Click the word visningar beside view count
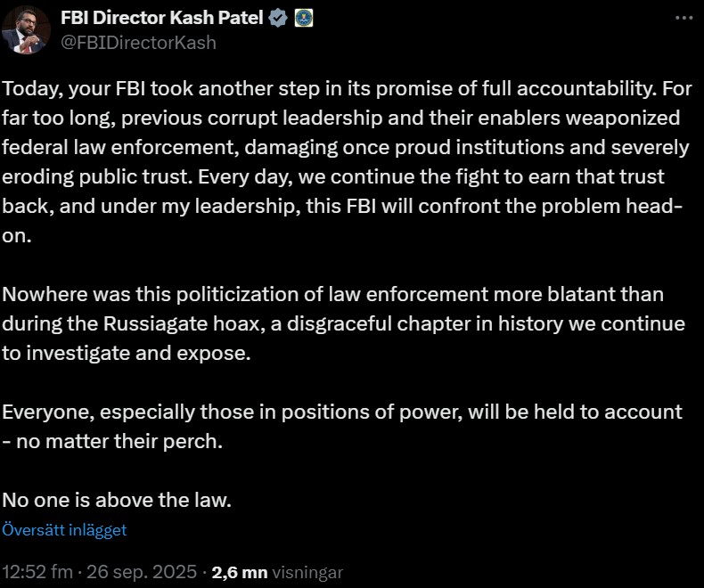 click(x=307, y=573)
